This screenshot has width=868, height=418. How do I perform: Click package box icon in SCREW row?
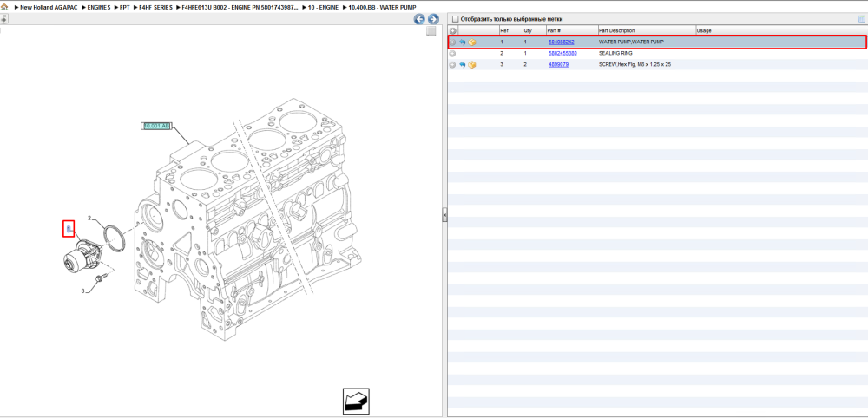[x=472, y=65]
